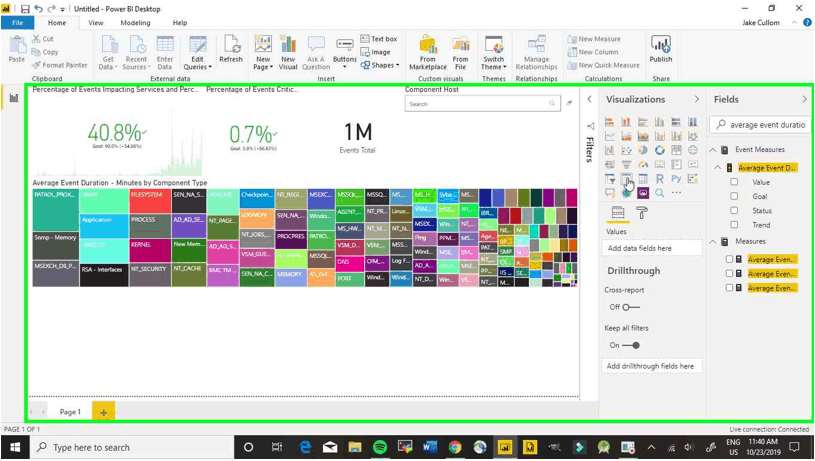This screenshot has height=461, width=815.
Task: Turn off the Keep all filters toggle
Action: [630, 345]
